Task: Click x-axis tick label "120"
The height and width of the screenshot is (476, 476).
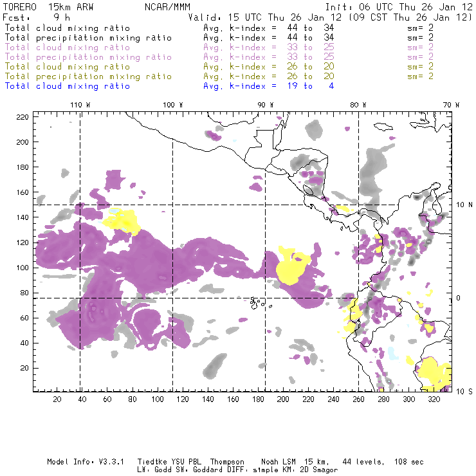Action: click(183, 399)
